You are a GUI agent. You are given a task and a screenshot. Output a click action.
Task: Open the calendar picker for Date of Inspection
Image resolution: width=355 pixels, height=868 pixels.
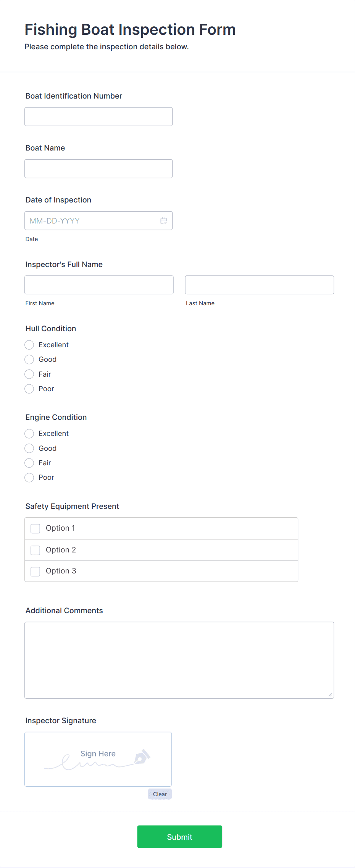click(164, 220)
